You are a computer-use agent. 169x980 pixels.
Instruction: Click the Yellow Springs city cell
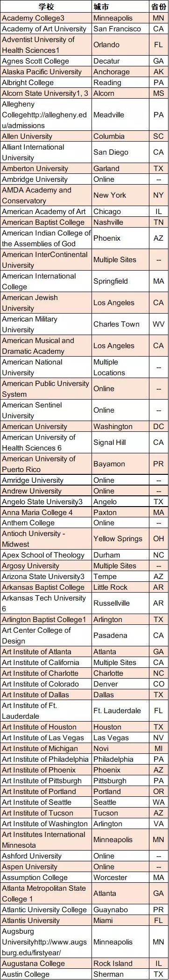(x=120, y=539)
